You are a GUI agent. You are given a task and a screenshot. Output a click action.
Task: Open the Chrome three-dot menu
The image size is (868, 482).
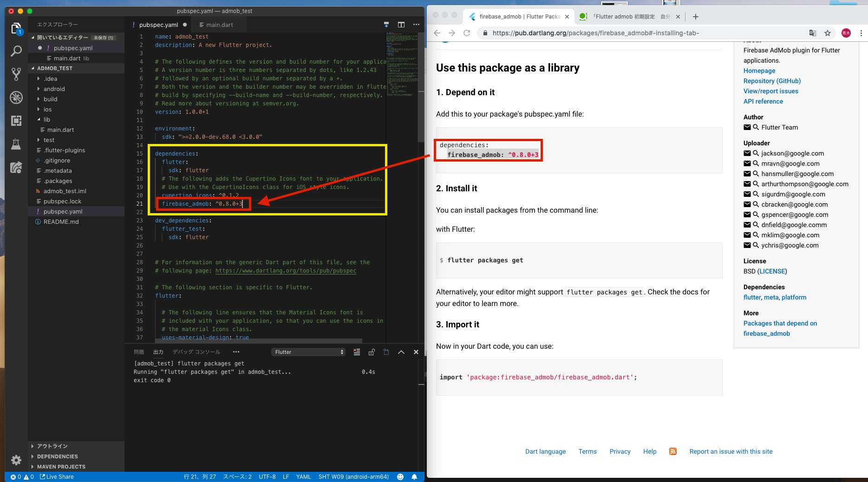tap(861, 33)
